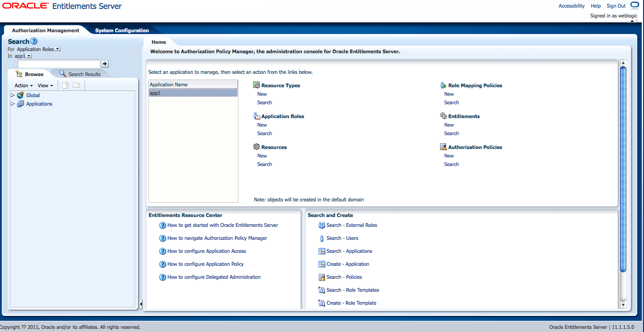Click the Search - Policies icon
The height and width of the screenshot is (332, 644).
[x=322, y=277]
